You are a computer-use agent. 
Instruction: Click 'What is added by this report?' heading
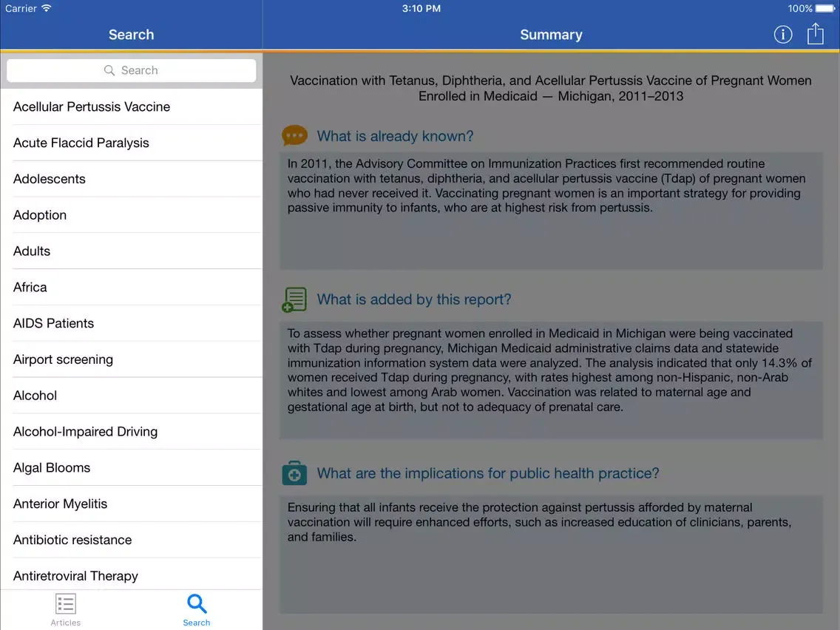tap(413, 299)
